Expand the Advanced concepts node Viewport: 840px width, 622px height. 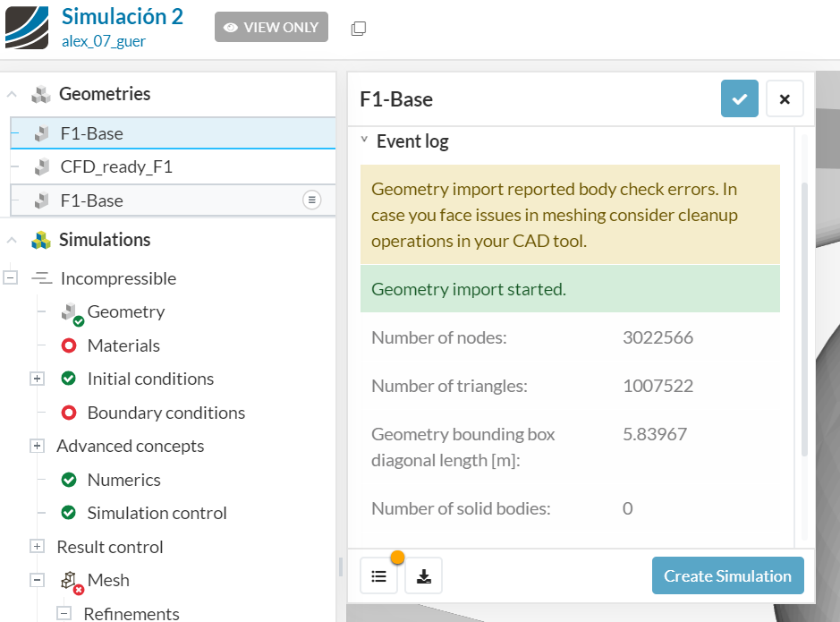pos(37,446)
